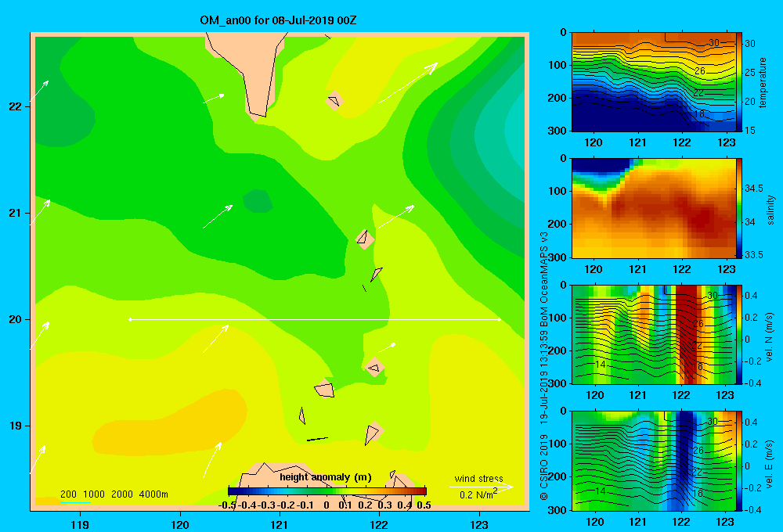Click the rotated "temperature" axis label
This screenshot has width=783, height=532.
click(763, 82)
